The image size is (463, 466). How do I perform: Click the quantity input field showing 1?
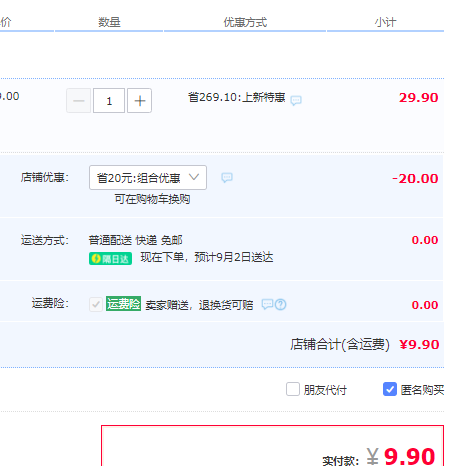[x=109, y=101]
